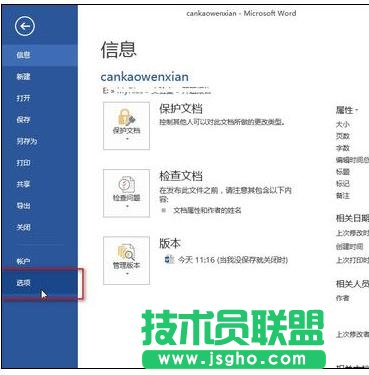369x375 pixels.
Task: Open the 共享 section
Action: [40, 184]
